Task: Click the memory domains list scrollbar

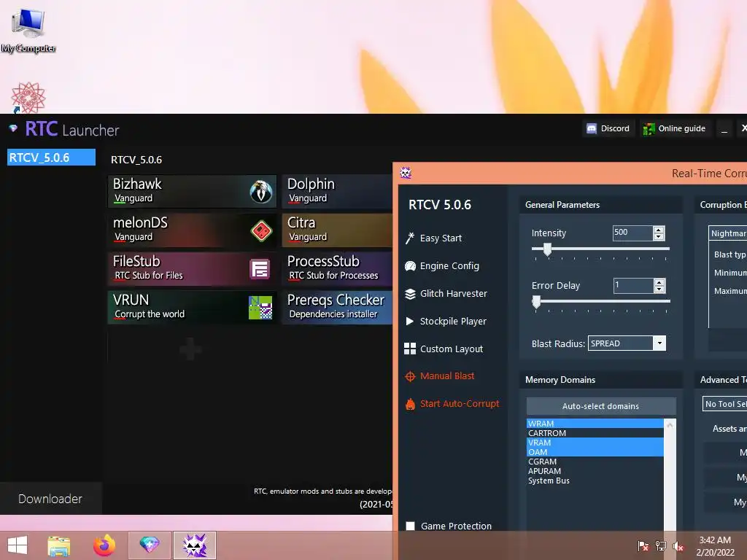Action: pos(670,475)
